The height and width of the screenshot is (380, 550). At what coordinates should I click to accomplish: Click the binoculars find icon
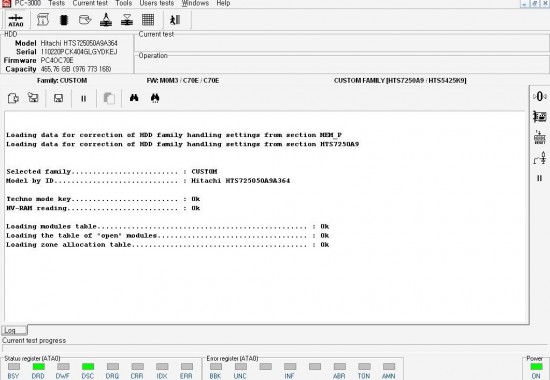[x=134, y=98]
